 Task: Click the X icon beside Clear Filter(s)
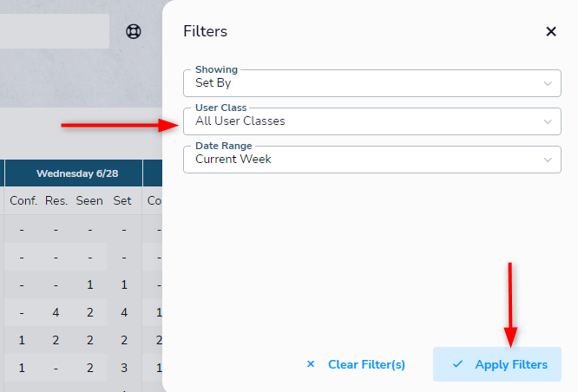(311, 364)
